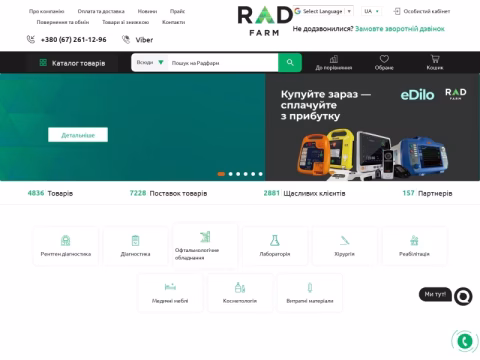
Task: Click the Обране label
Action: (384, 68)
